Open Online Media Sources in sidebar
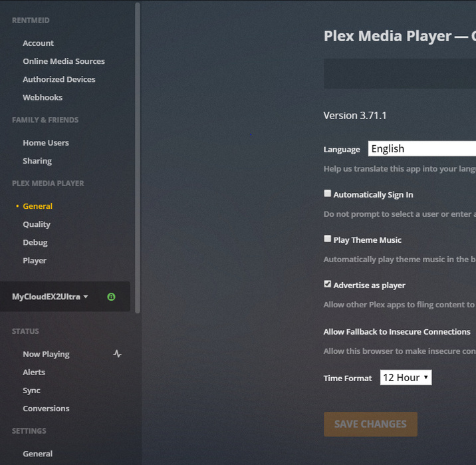 coord(64,61)
